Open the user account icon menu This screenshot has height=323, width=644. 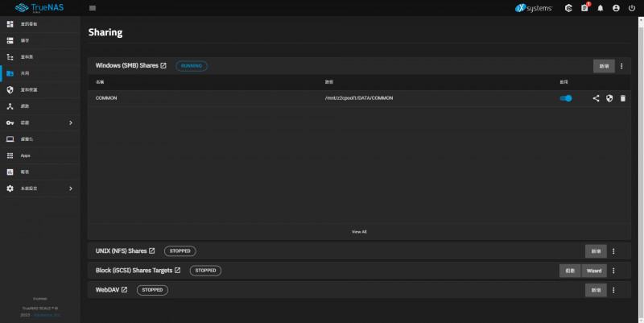[616, 8]
